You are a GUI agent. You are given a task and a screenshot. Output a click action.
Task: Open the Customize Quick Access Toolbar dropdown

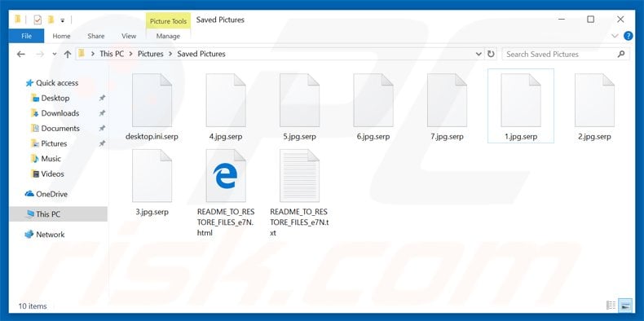[63, 20]
